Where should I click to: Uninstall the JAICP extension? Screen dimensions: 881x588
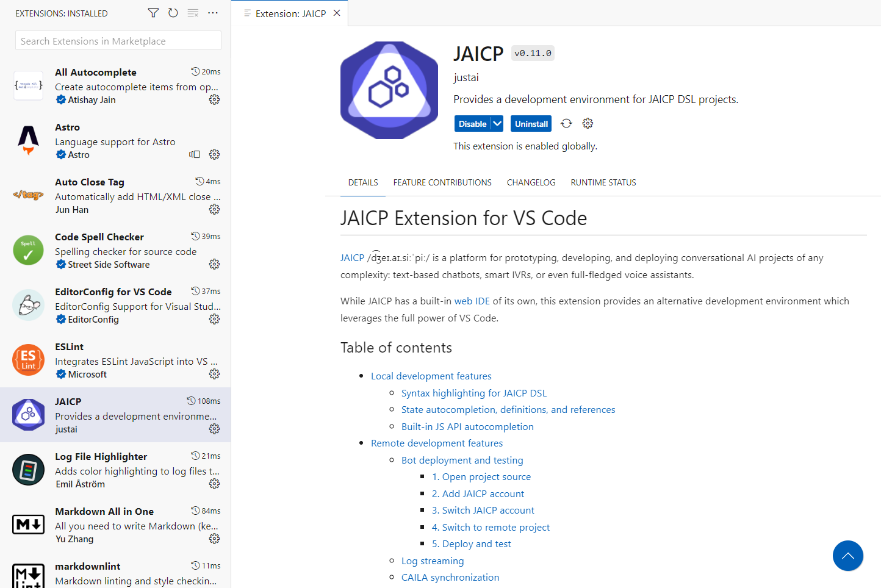point(531,123)
